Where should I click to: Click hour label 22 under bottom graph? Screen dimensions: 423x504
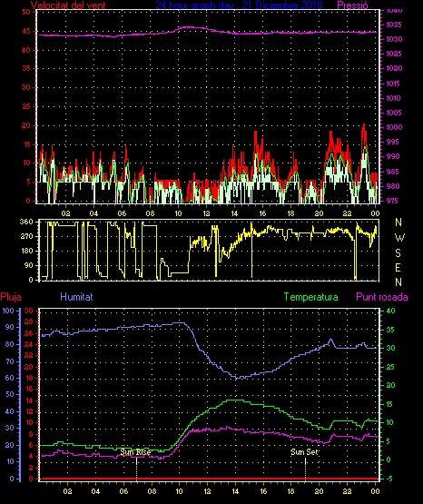(x=347, y=491)
